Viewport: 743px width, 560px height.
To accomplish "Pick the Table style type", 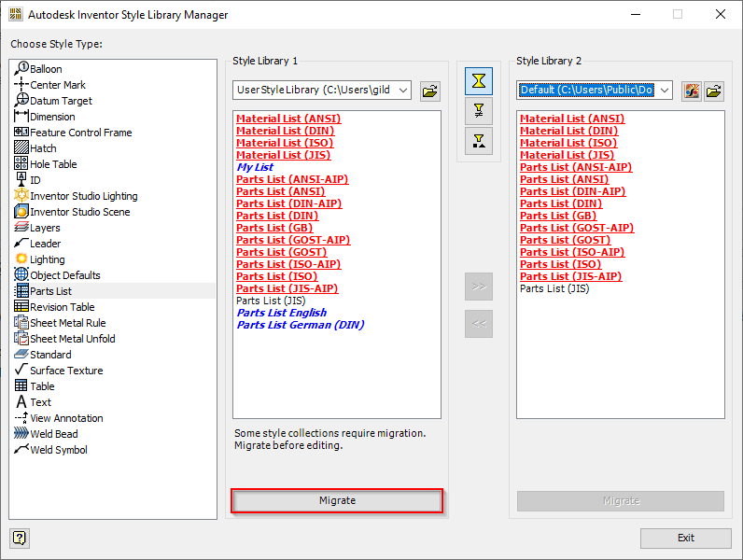I will click(x=35, y=386).
